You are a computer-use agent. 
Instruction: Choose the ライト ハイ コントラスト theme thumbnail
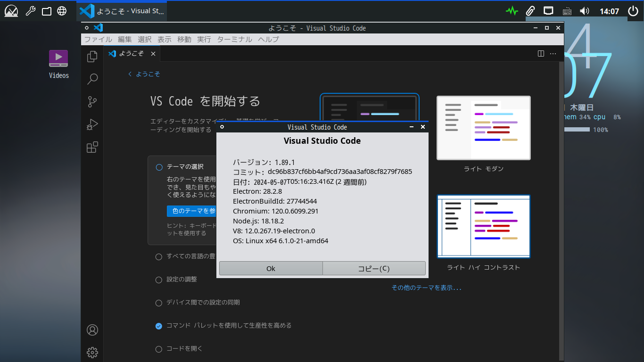(484, 226)
